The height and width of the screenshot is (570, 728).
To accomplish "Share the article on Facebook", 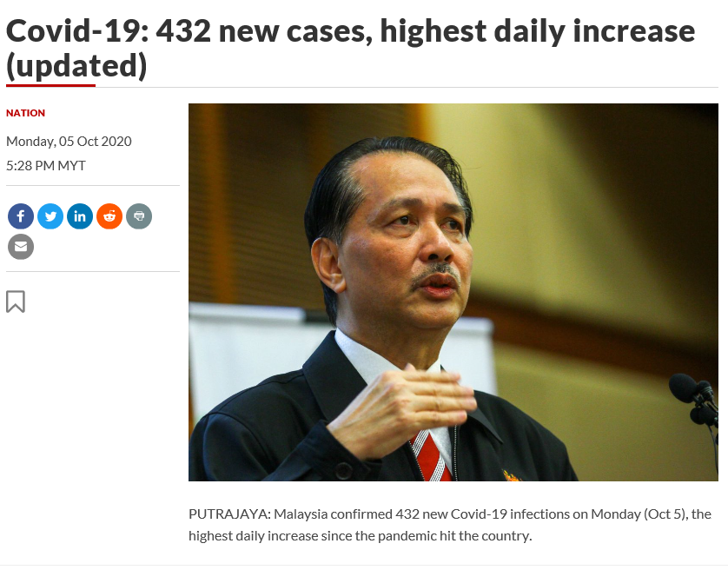I will pyautogui.click(x=21, y=216).
